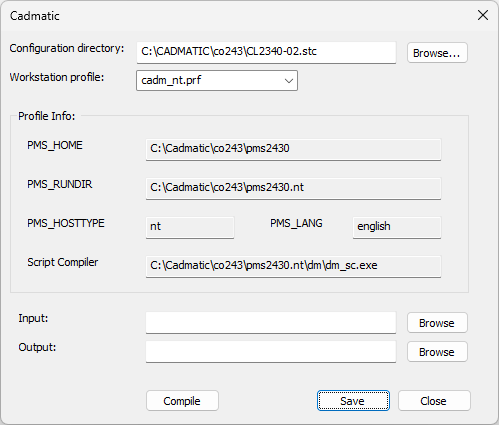Click the PMS_RUNDIR path field

pos(293,188)
